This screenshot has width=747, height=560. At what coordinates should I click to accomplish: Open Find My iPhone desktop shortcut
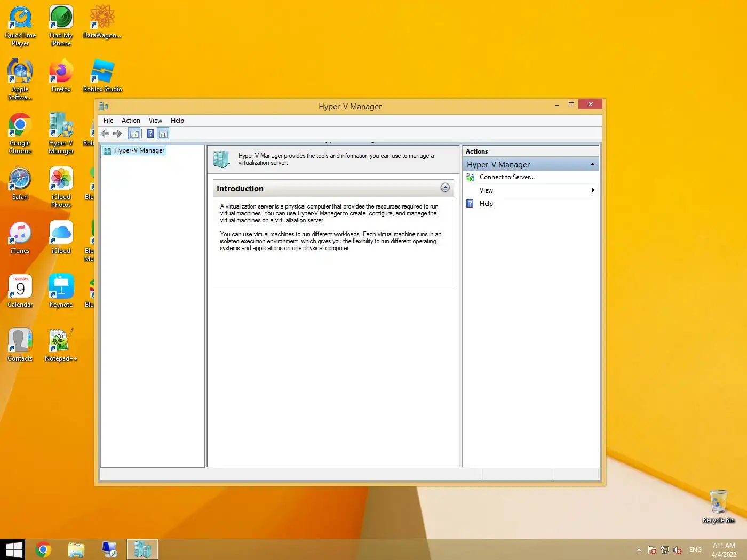click(61, 26)
